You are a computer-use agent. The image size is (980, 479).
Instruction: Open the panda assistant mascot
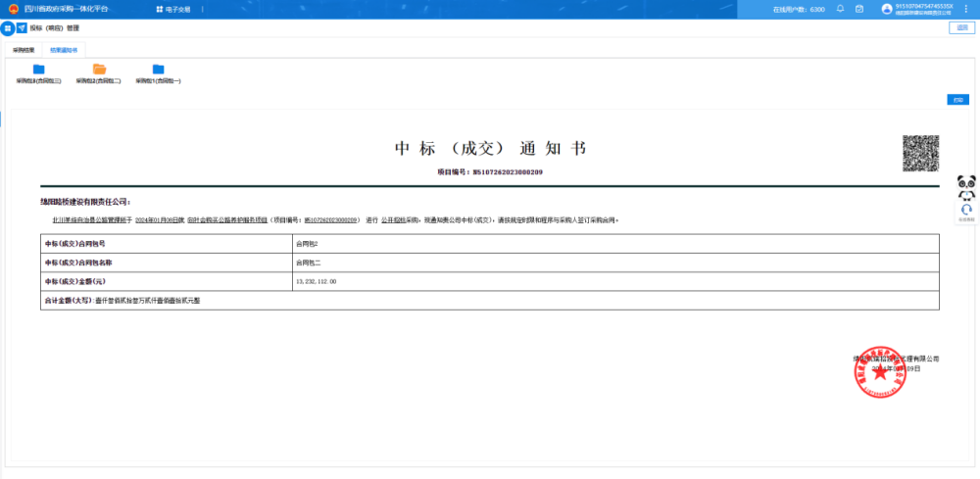pos(966,186)
